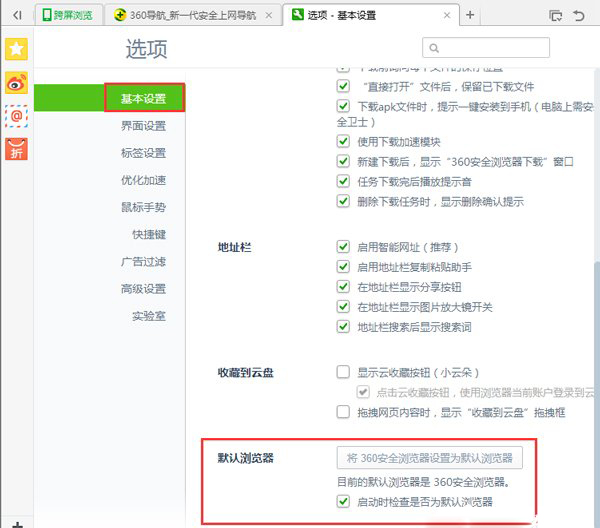Toggle 启用智能网址（推荐） checkbox
Screen dimensions: 600x528
[343, 247]
